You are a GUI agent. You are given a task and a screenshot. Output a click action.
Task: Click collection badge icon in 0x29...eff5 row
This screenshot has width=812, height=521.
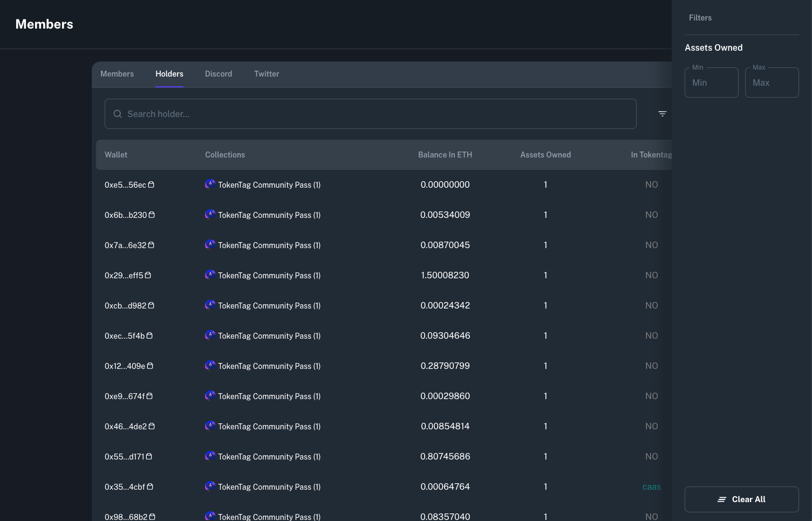click(210, 275)
